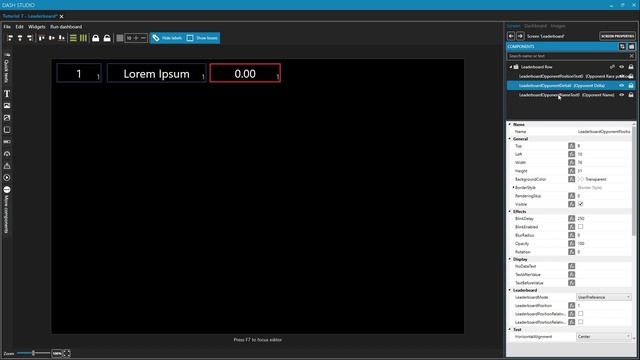Click the components tree sort icon
This screenshot has width=640, height=360.
(x=622, y=47)
